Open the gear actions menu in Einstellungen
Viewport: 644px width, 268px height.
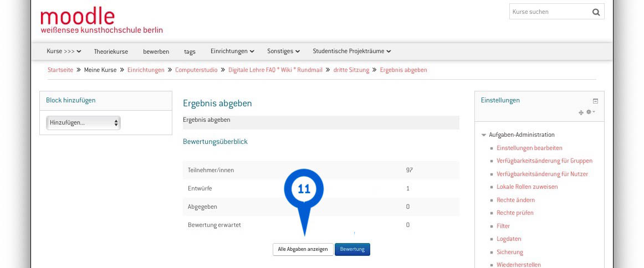590,112
